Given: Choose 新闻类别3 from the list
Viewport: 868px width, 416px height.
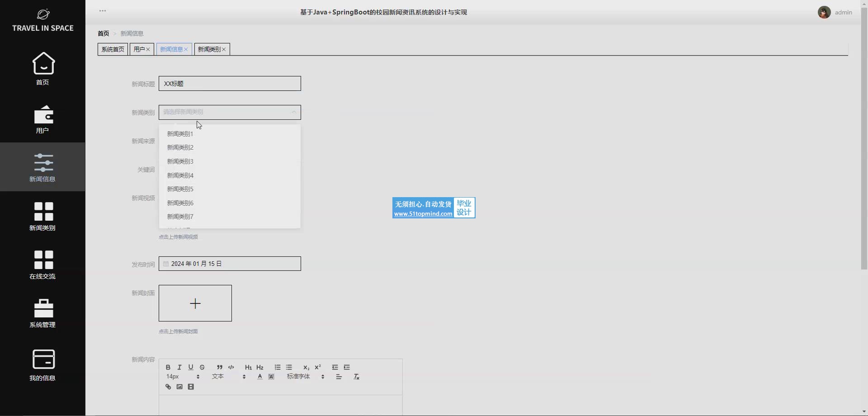Looking at the screenshot, I should click(230, 161).
